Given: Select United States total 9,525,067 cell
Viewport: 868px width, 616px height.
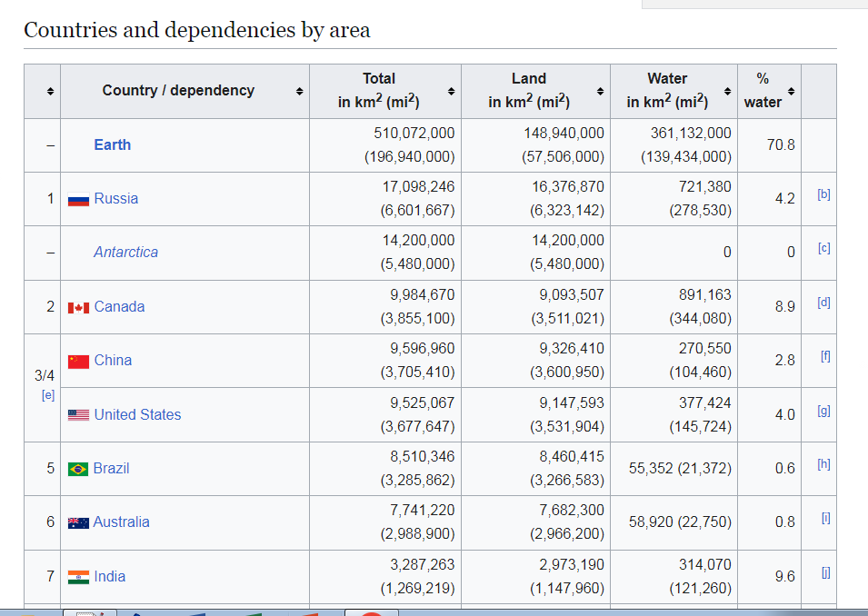Looking at the screenshot, I should click(385, 414).
